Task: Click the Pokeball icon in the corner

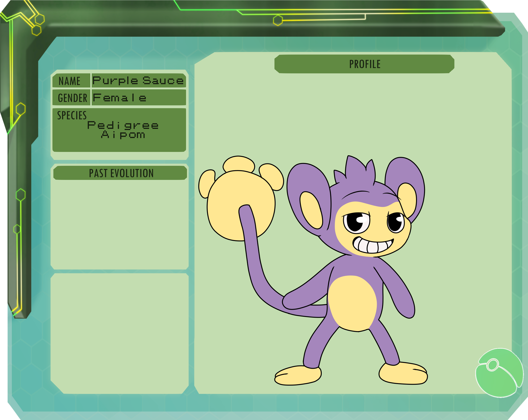Action: [x=499, y=373]
